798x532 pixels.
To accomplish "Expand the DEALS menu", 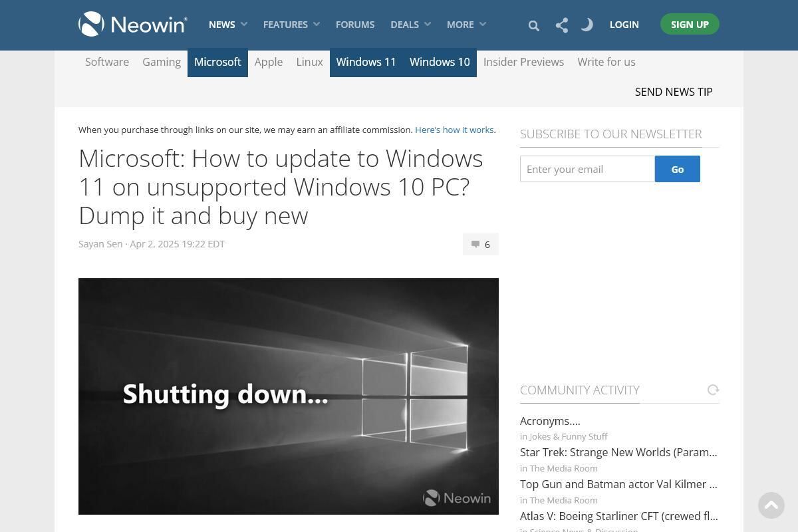I will pyautogui.click(x=410, y=24).
